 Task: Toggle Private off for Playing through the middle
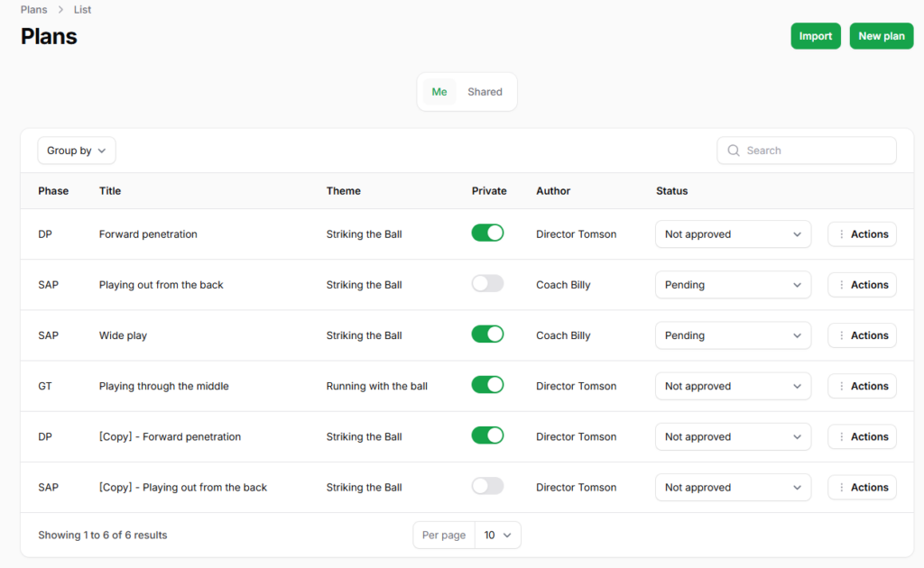coord(487,385)
